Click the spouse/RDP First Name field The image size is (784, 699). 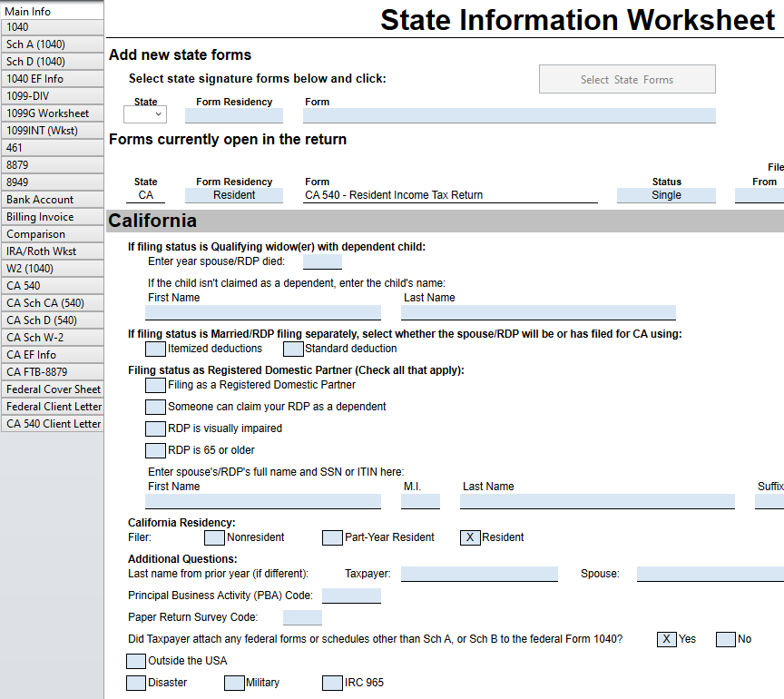[x=263, y=501]
